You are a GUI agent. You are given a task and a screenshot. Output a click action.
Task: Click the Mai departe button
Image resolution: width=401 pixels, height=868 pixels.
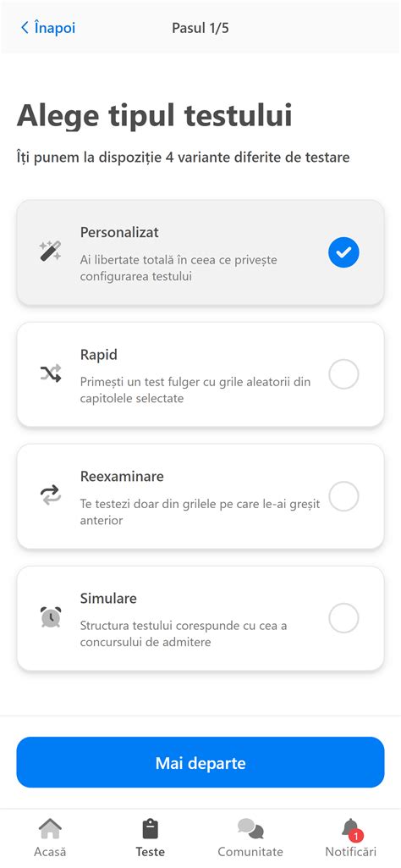click(200, 762)
